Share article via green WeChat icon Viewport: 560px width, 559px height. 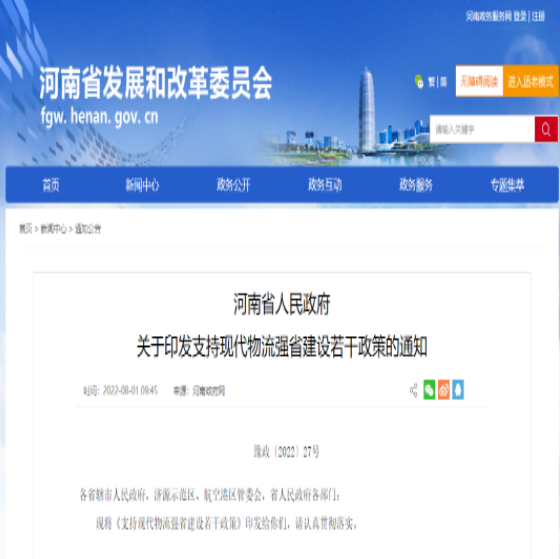429,389
